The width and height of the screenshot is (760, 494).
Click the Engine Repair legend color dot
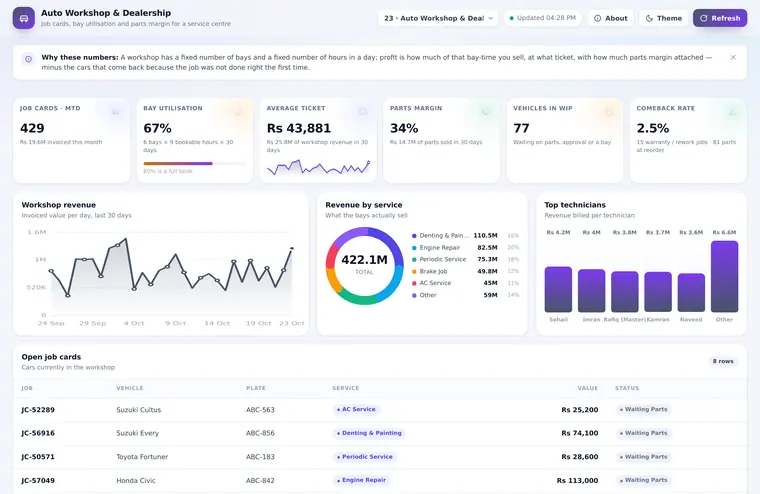coord(414,248)
